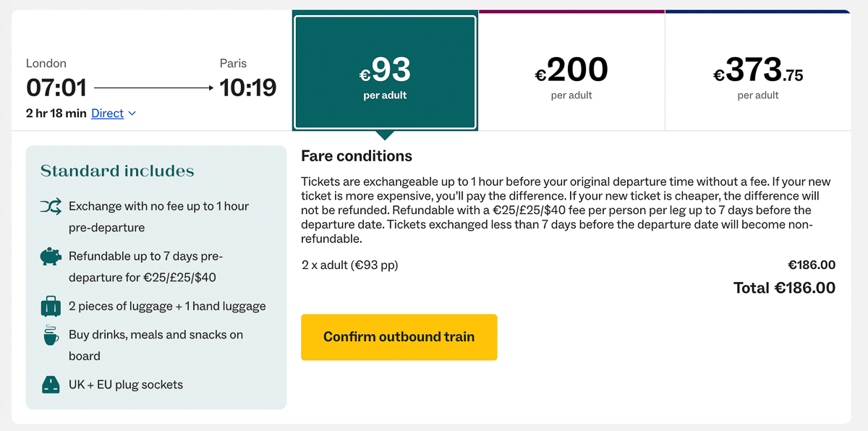Open the Direct route link
Viewport: 868px width, 431px height.
click(x=107, y=114)
